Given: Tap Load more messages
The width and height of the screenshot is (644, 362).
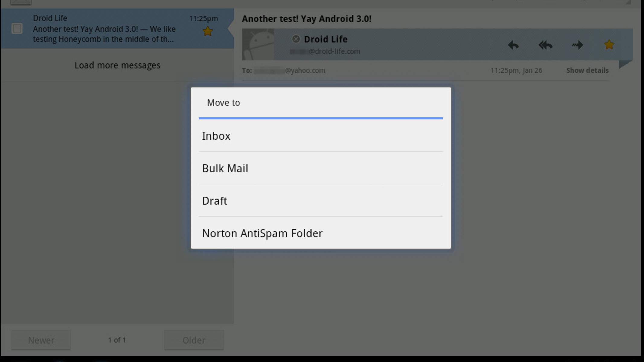Looking at the screenshot, I should pyautogui.click(x=117, y=65).
